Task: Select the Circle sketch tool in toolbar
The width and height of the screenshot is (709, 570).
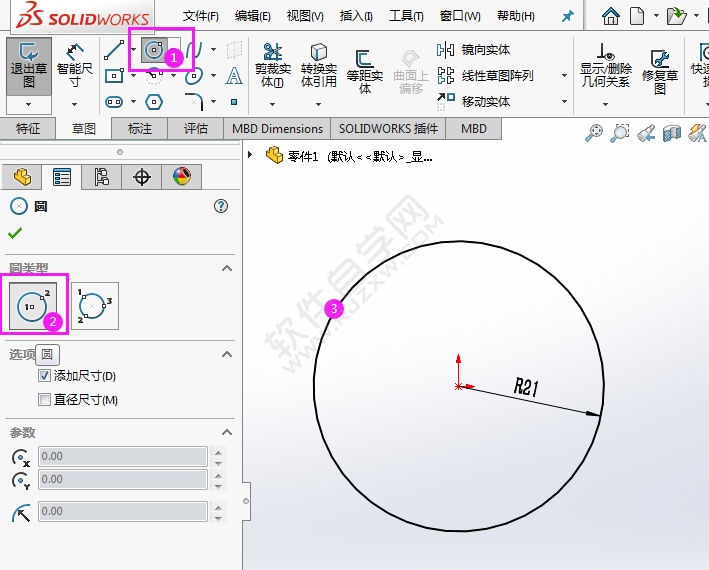Action: (154, 50)
